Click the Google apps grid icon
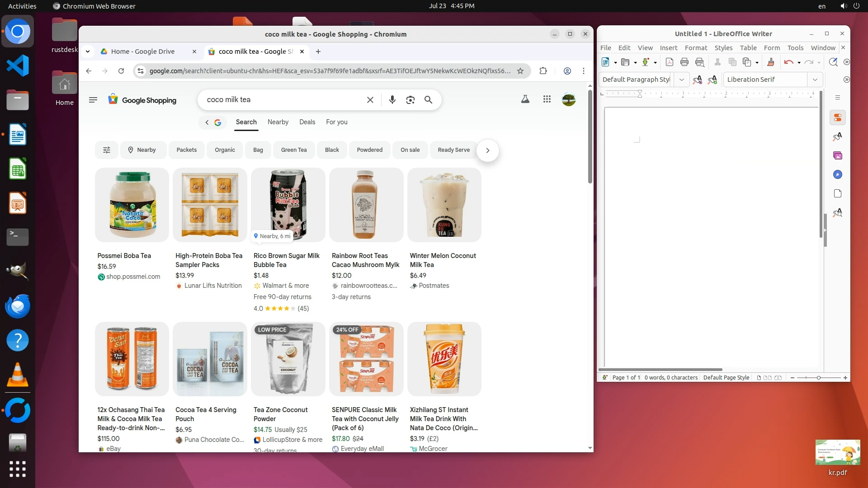 pyautogui.click(x=547, y=99)
